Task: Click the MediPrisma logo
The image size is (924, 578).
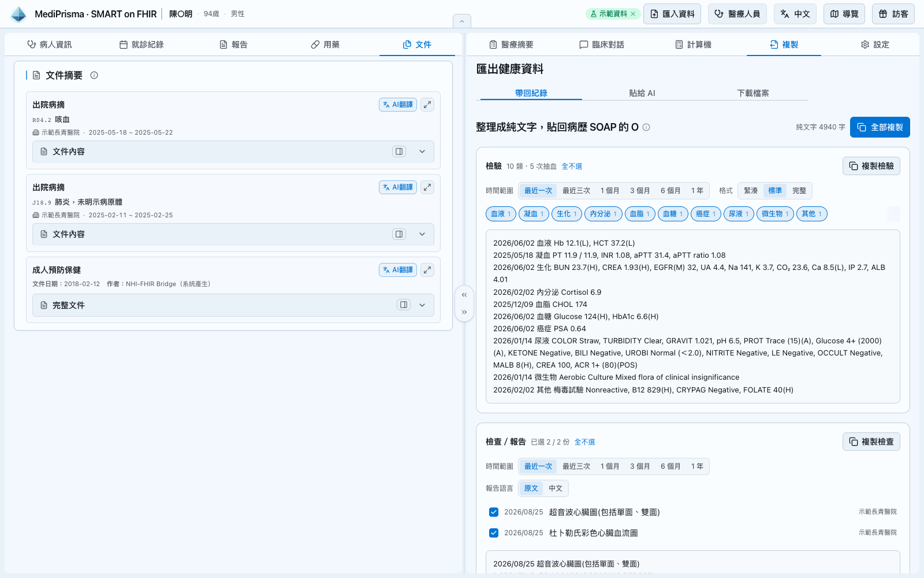Action: tap(18, 14)
